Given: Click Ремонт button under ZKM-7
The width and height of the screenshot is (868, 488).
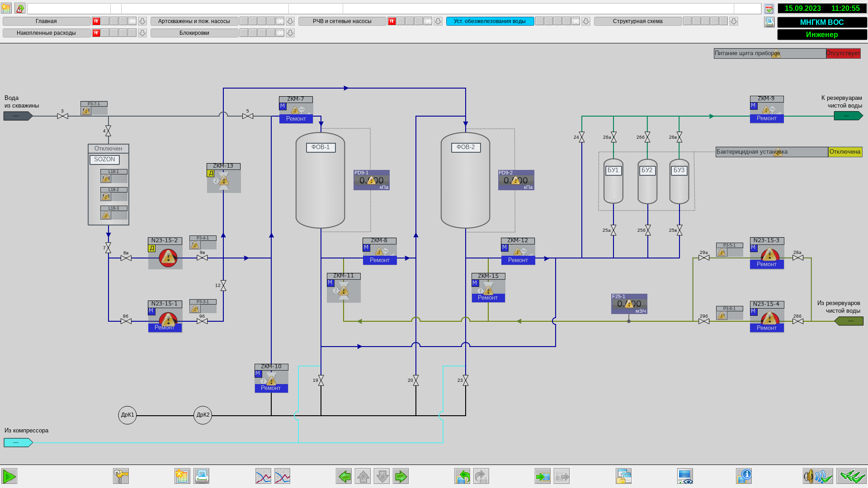Looking at the screenshot, I should click(x=296, y=119).
